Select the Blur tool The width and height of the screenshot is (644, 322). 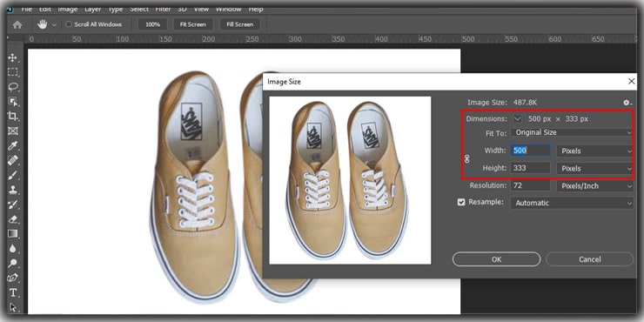click(x=13, y=249)
